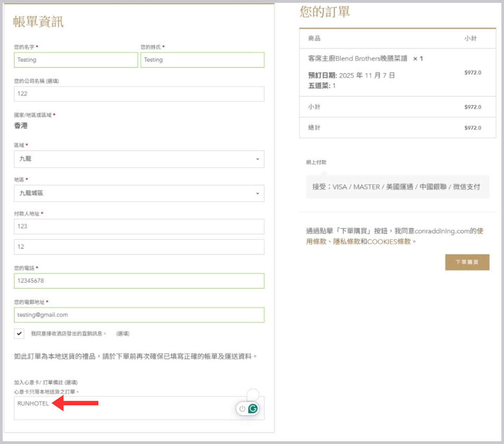Focus the company name field containing 122
Screen dimensions: 504x444
[139, 94]
